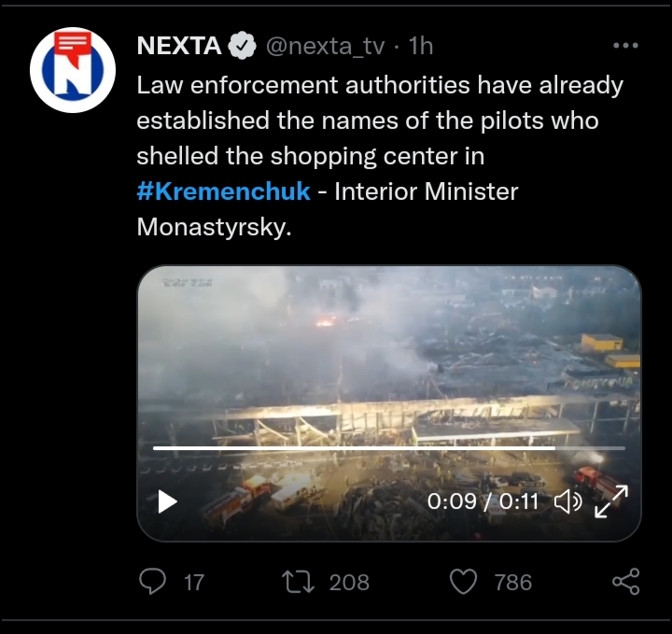Viewport: 672px width, 634px height.
Task: Click the tweet text about Interior Minister Monastyrsky
Action: tap(373, 121)
